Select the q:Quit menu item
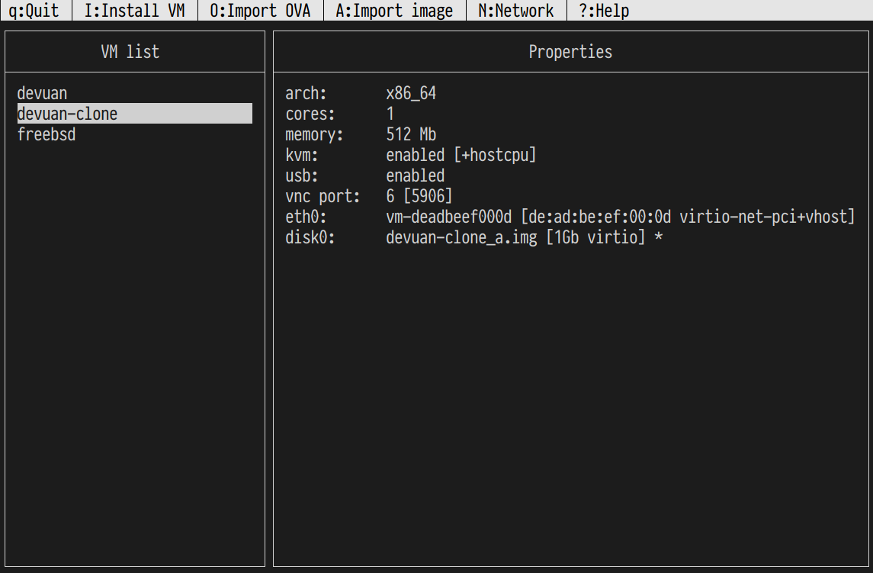 (34, 11)
